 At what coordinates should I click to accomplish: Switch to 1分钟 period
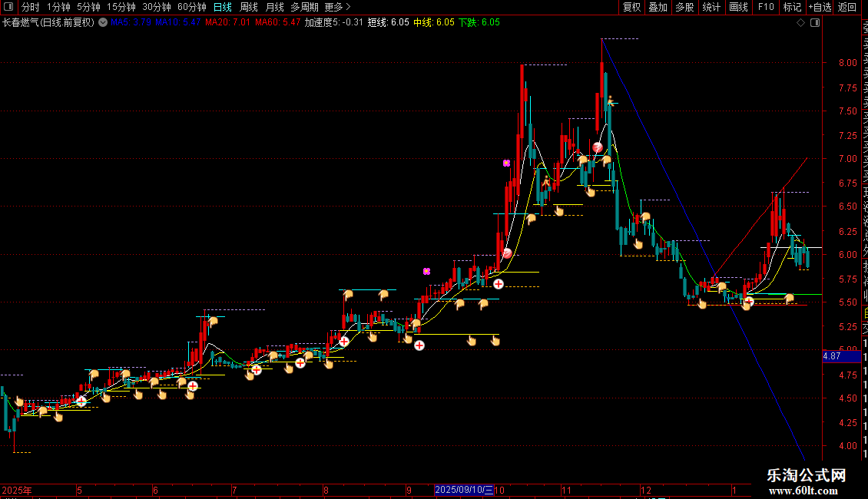(x=58, y=7)
